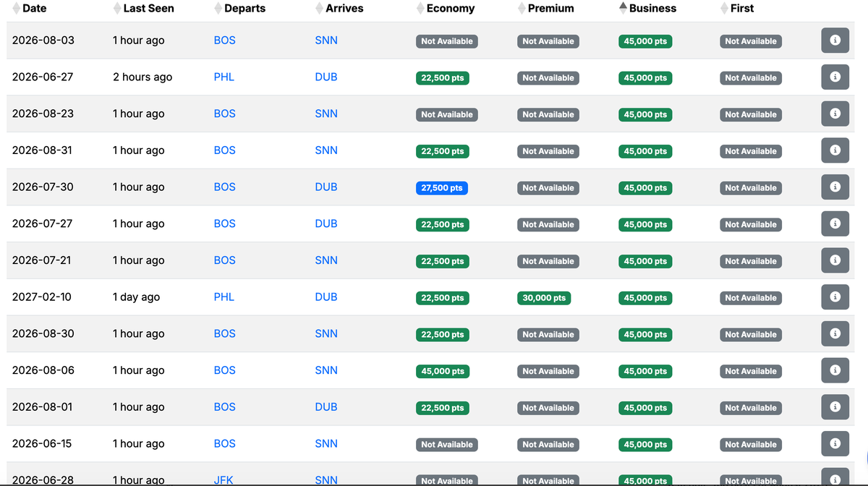Sort by Last Seen column header
868x486 pixels.
point(148,9)
